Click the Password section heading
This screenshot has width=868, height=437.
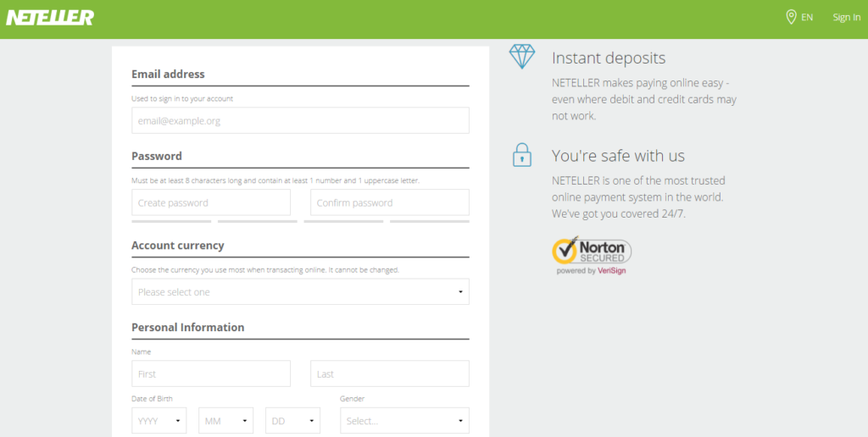click(157, 156)
